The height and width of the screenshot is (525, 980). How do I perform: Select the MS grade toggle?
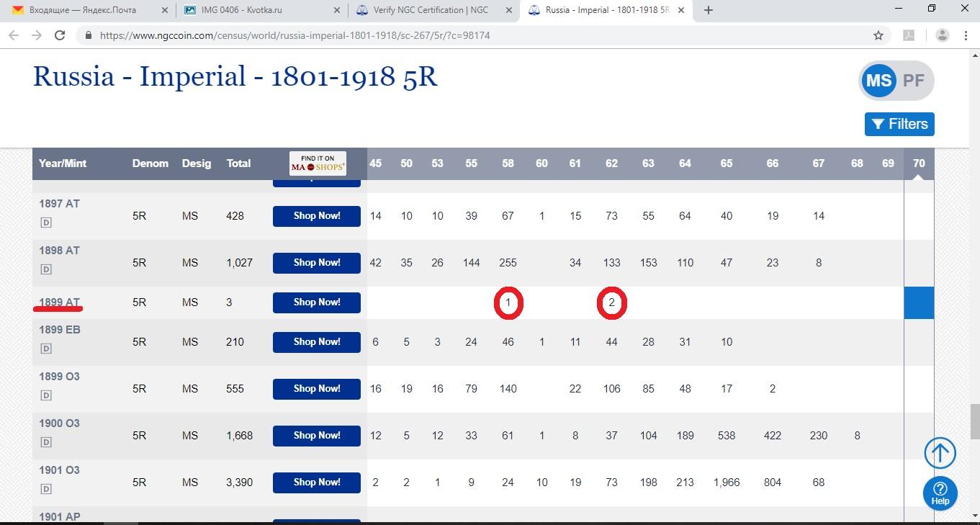(x=878, y=81)
